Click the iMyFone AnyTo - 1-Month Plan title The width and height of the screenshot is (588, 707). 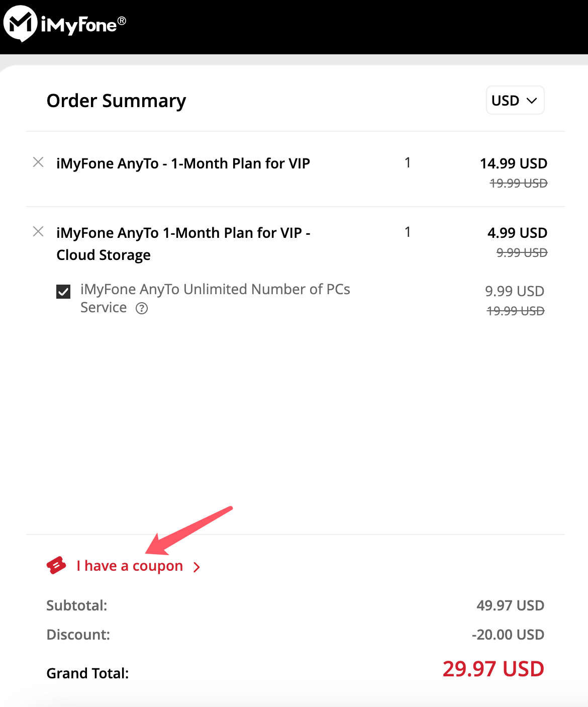point(182,163)
